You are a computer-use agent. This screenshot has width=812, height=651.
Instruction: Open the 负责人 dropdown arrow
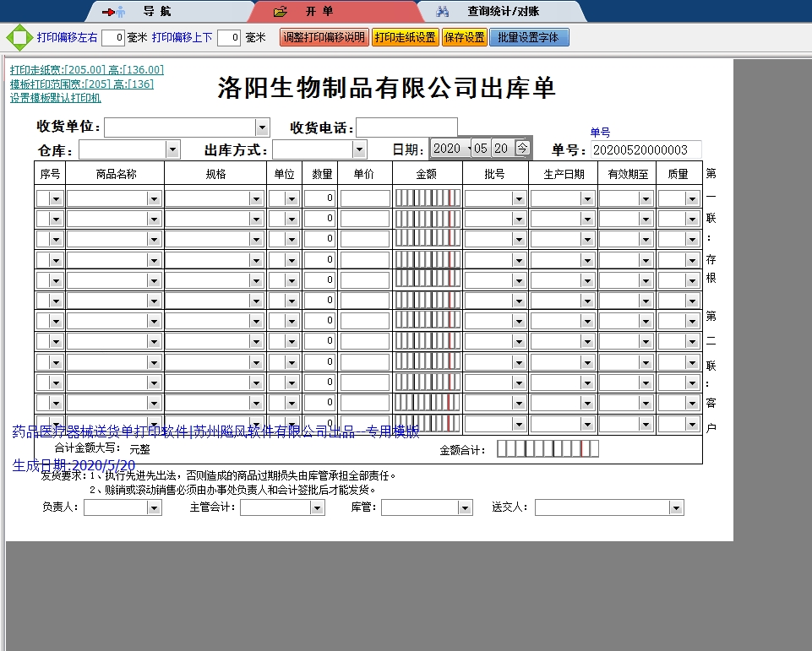point(154,508)
